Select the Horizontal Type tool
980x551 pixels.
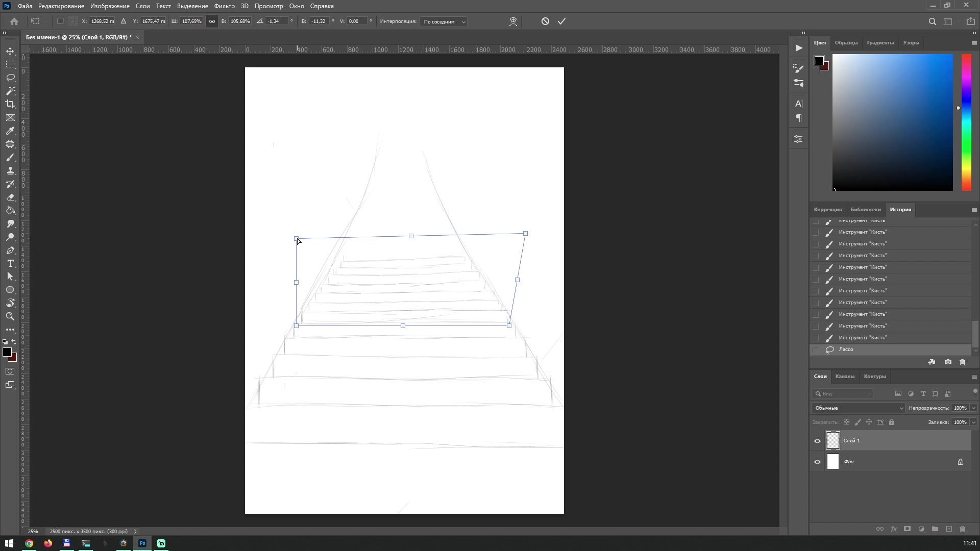(10, 263)
